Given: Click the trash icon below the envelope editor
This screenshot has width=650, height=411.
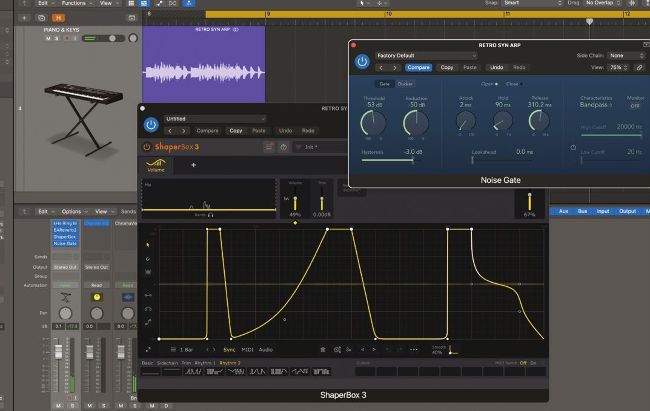Looking at the screenshot, I should [322, 349].
